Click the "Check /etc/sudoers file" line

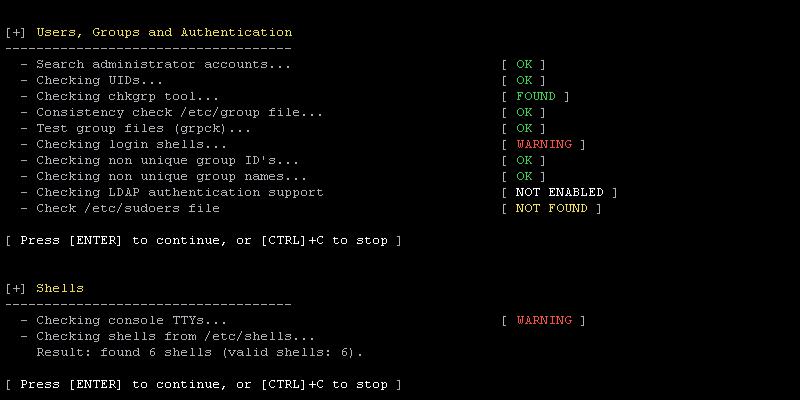pyautogui.click(x=128, y=208)
